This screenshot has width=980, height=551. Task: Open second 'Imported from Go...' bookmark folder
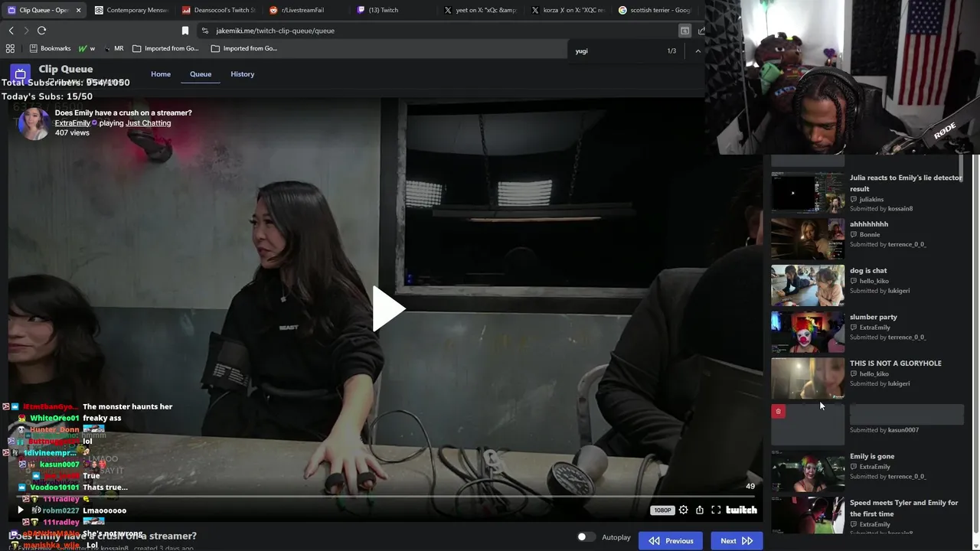244,48
